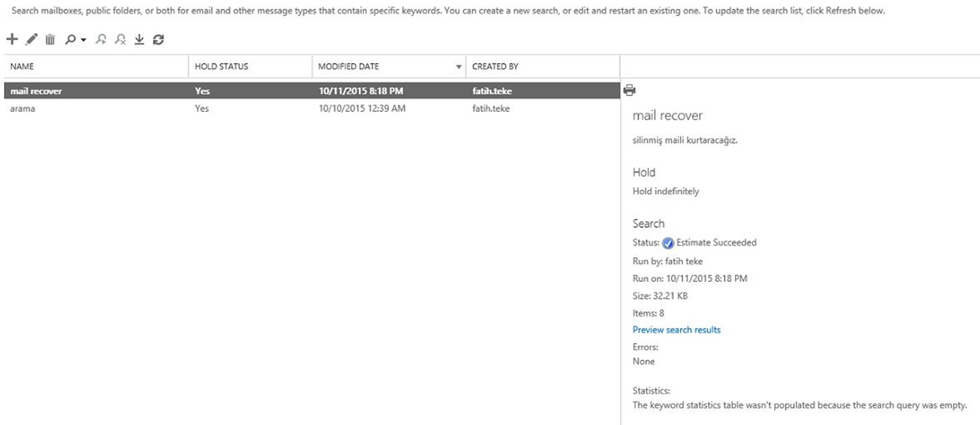Screen dimensions: 980x425
Task: Edit the selected search with the pencil icon
Action: click(x=31, y=40)
